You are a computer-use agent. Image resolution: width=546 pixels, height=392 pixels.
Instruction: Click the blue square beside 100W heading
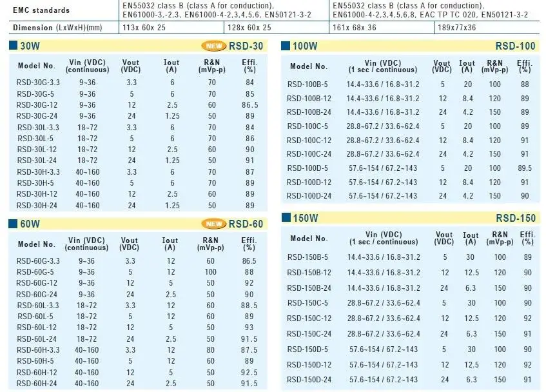(285, 46)
